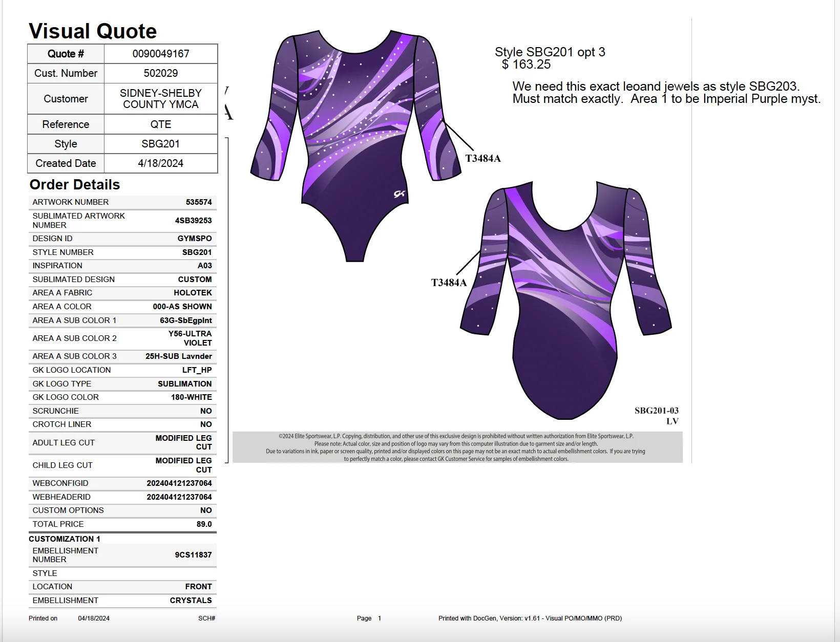The image size is (840, 642).
Task: Select sub color 3 value 25H-SUB Lavnder
Action: [x=179, y=356]
